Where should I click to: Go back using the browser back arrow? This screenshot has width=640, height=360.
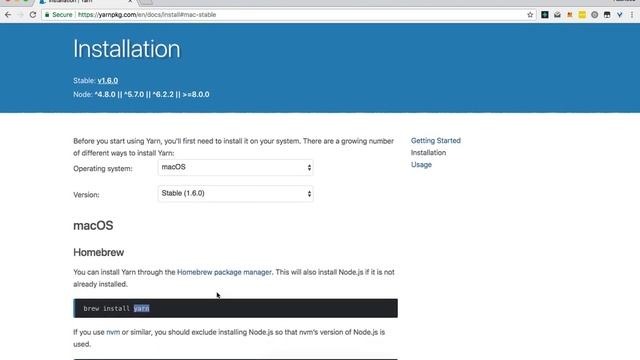[x=8, y=15]
